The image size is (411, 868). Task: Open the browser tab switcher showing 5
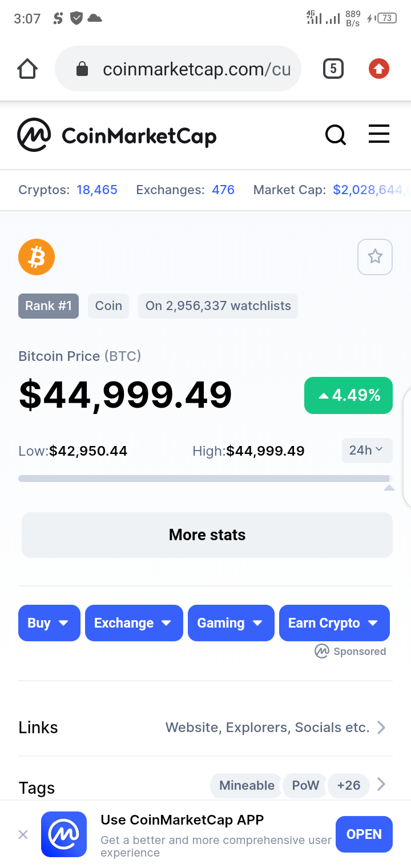tap(333, 69)
